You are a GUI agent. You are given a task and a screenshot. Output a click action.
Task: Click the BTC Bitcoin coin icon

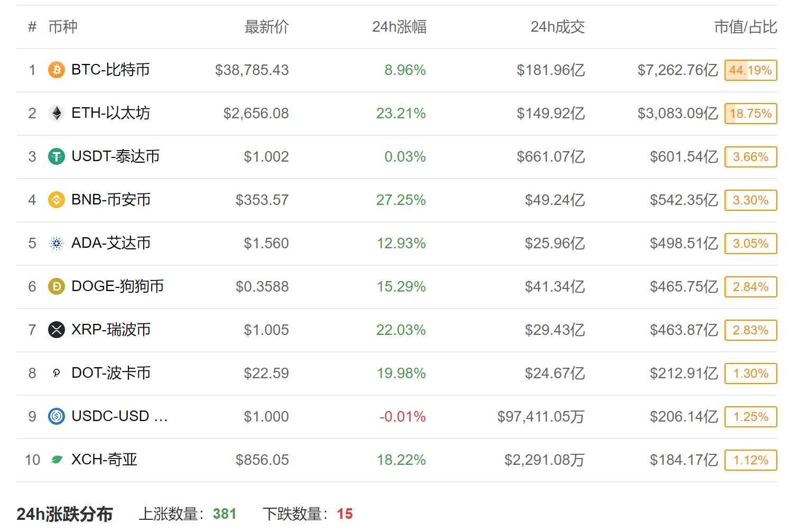55,70
